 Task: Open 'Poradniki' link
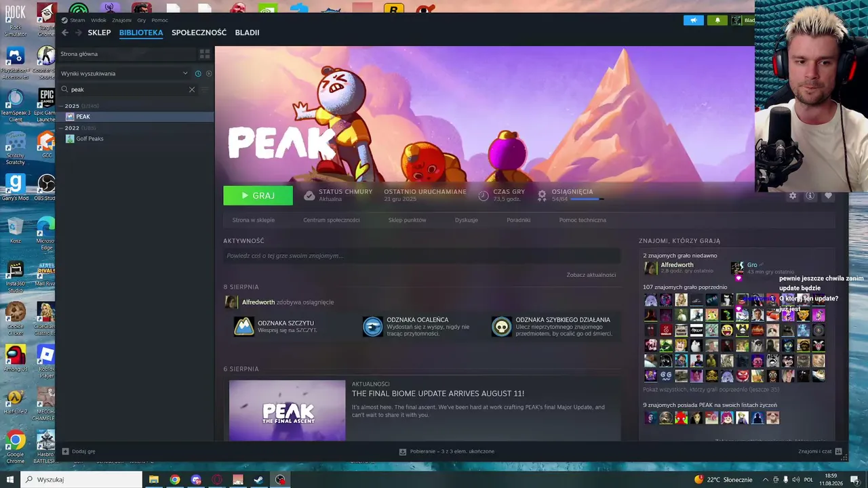pyautogui.click(x=519, y=220)
